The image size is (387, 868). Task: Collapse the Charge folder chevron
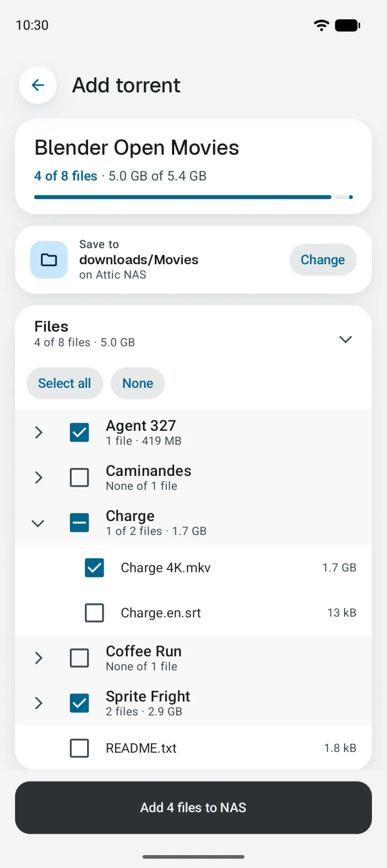coord(38,523)
